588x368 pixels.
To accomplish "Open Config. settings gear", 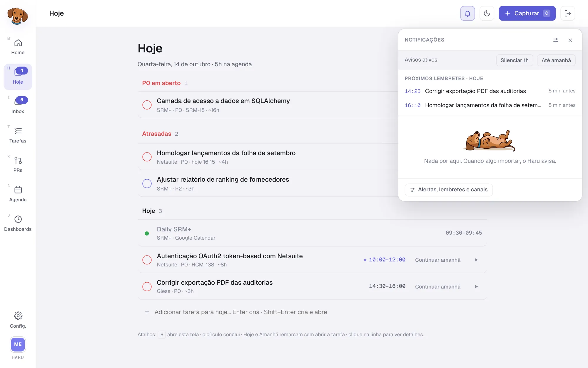I will (x=18, y=320).
